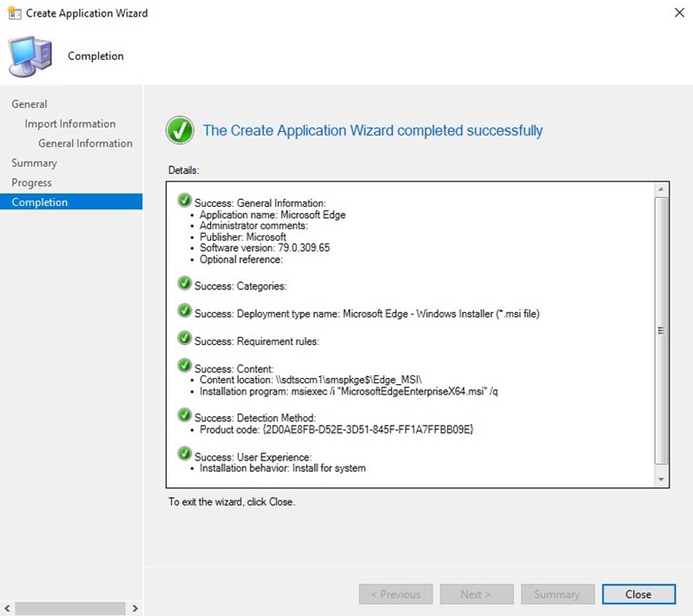This screenshot has width=693, height=616.
Task: Click 'To exit the wizard, click Close' text
Action: [x=232, y=502]
